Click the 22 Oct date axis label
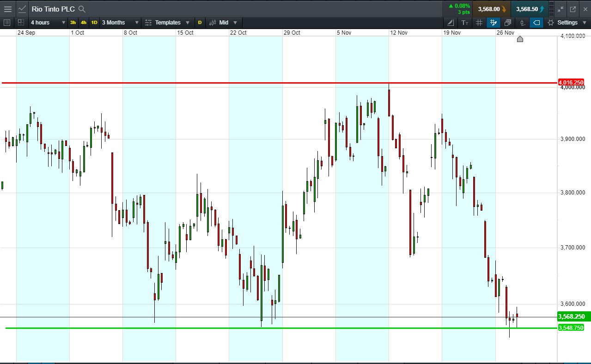The height and width of the screenshot is (364, 591). pos(238,33)
